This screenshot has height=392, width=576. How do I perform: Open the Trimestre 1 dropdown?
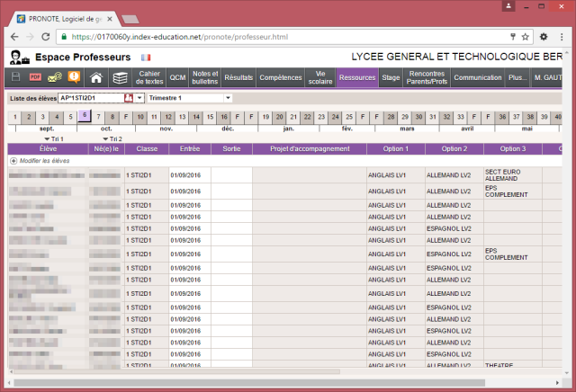pyautogui.click(x=228, y=97)
